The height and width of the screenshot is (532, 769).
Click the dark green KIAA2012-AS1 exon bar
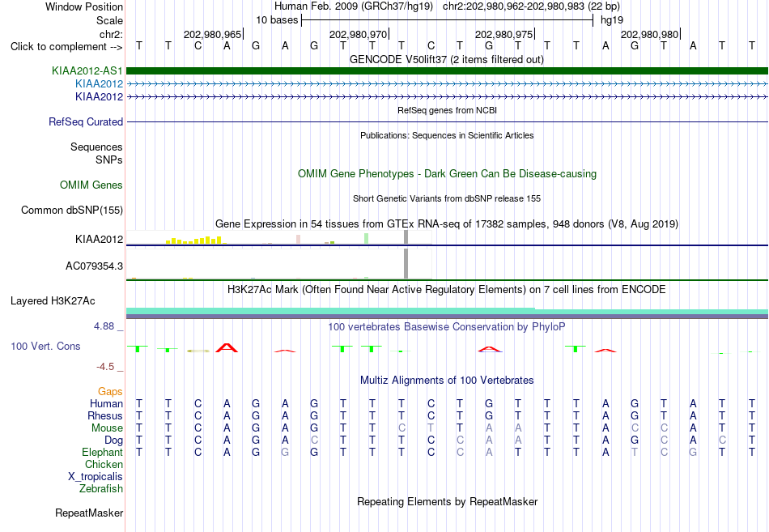coord(447,70)
